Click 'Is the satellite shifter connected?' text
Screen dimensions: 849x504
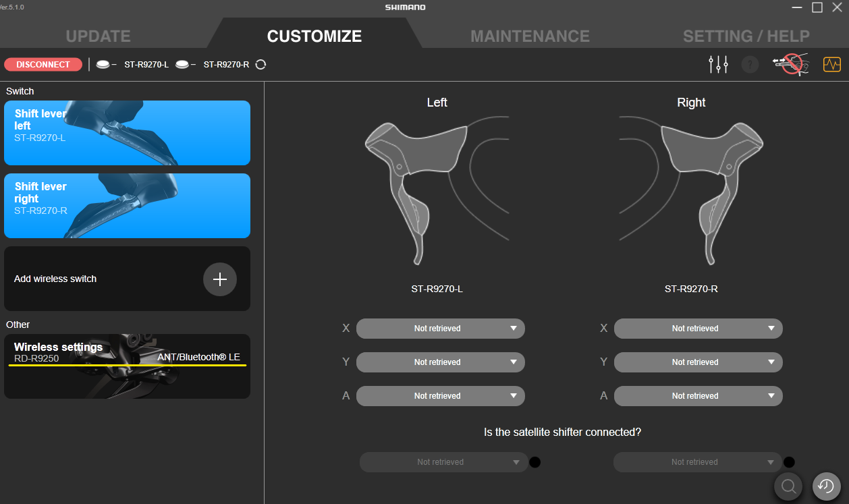coord(562,432)
